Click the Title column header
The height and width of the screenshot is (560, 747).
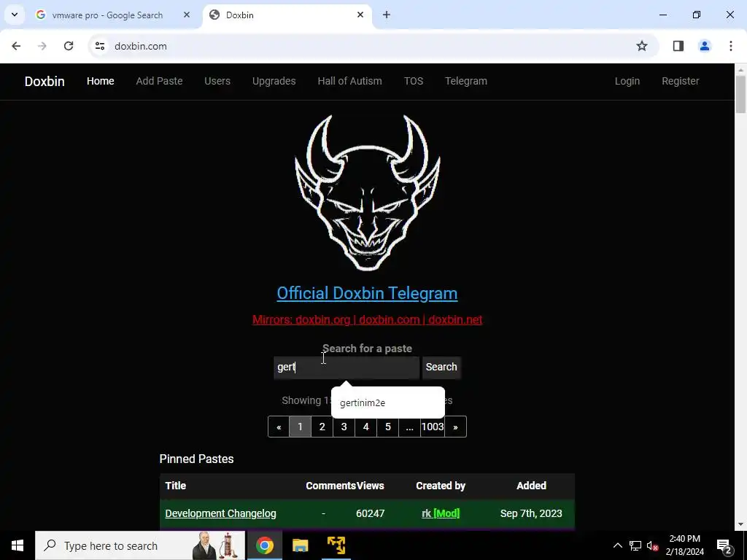pyautogui.click(x=175, y=486)
